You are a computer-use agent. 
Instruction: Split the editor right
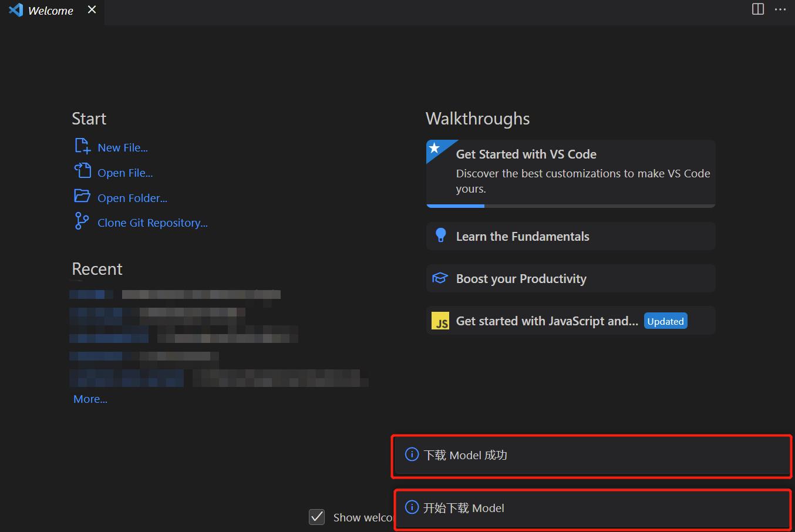coord(758,9)
